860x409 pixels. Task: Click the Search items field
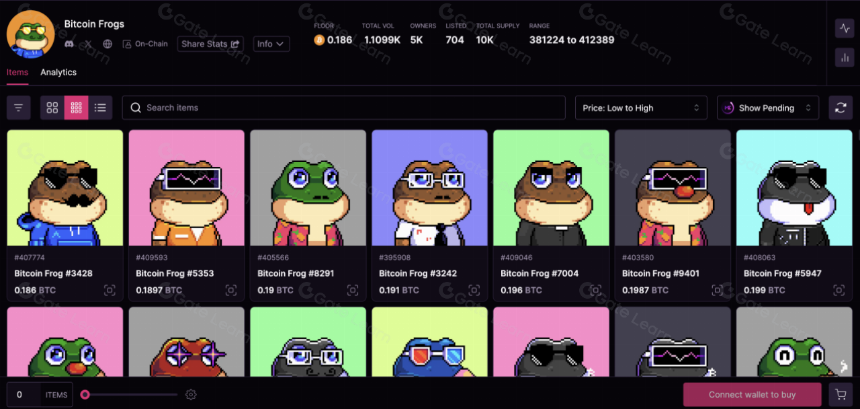click(x=344, y=107)
